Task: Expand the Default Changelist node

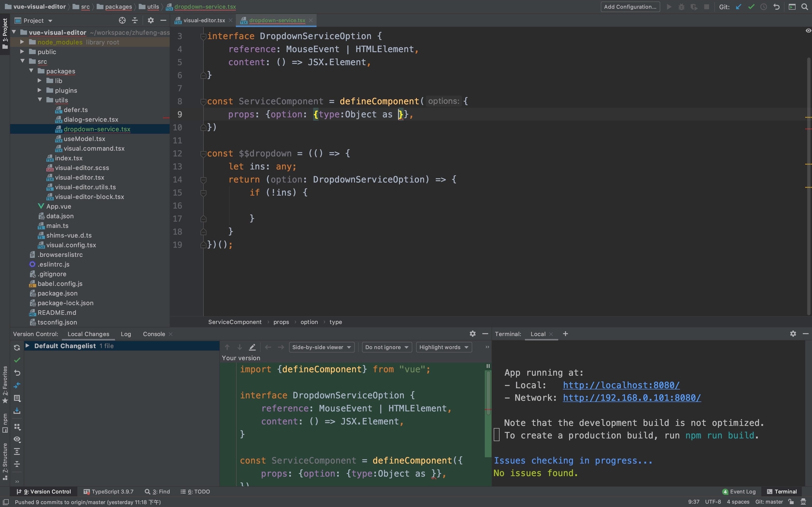Action: point(28,346)
